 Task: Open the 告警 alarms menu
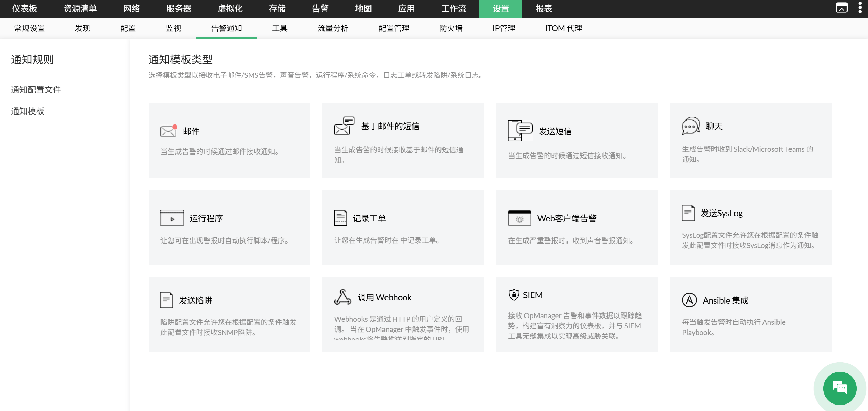(320, 9)
